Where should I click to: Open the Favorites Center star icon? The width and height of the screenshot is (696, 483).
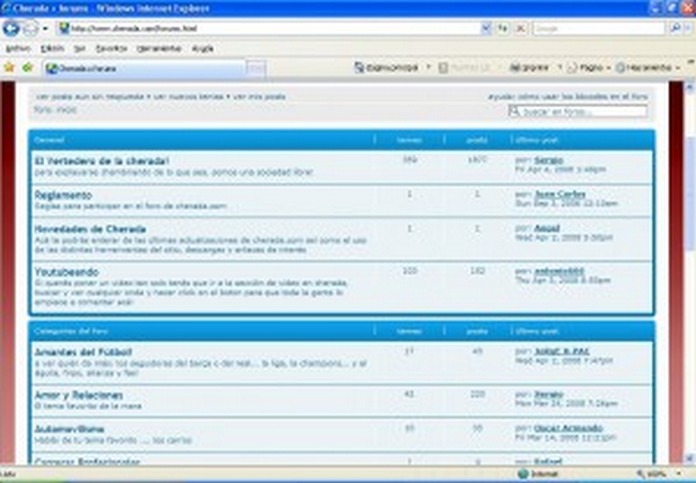tap(9, 67)
